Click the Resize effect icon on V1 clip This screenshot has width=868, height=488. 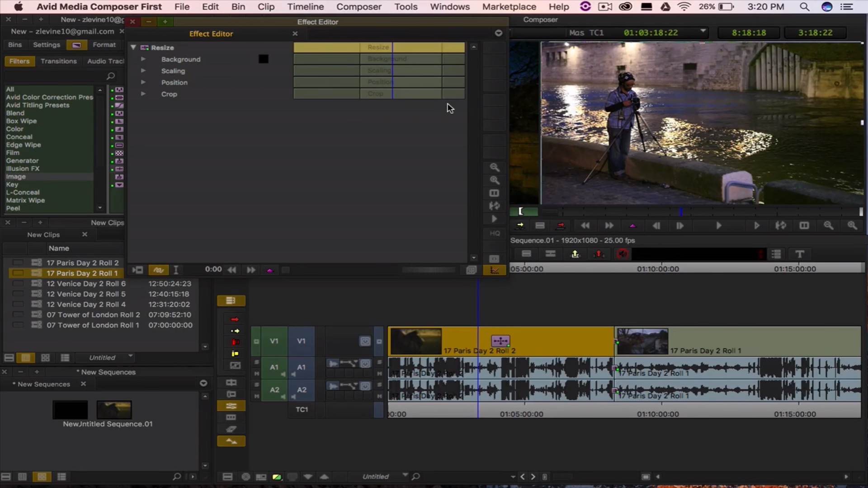[500, 341]
